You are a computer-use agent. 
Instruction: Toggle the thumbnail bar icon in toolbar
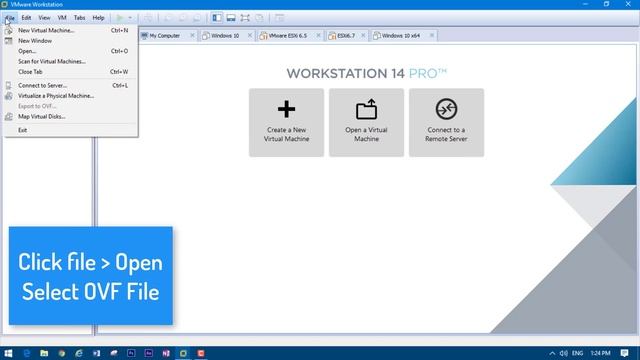[x=231, y=18]
